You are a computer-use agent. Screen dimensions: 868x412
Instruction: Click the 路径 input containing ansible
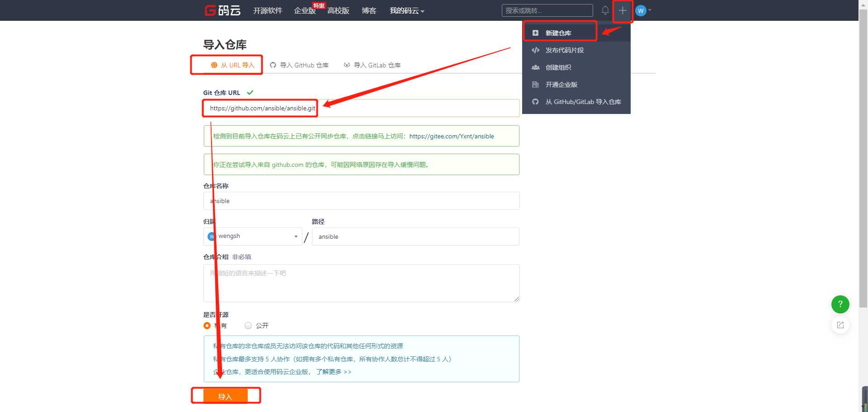pos(415,237)
